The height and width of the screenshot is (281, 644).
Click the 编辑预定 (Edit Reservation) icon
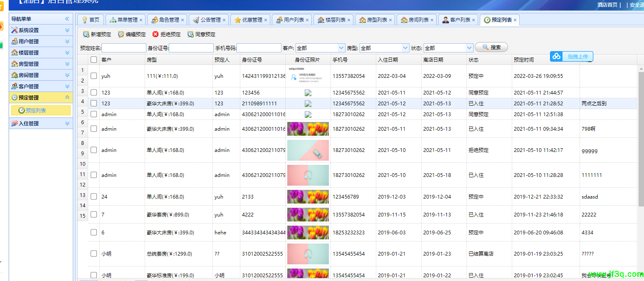tap(121, 34)
